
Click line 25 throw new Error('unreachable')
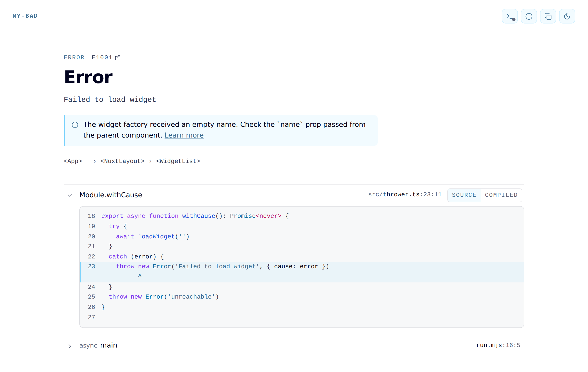pos(164,297)
